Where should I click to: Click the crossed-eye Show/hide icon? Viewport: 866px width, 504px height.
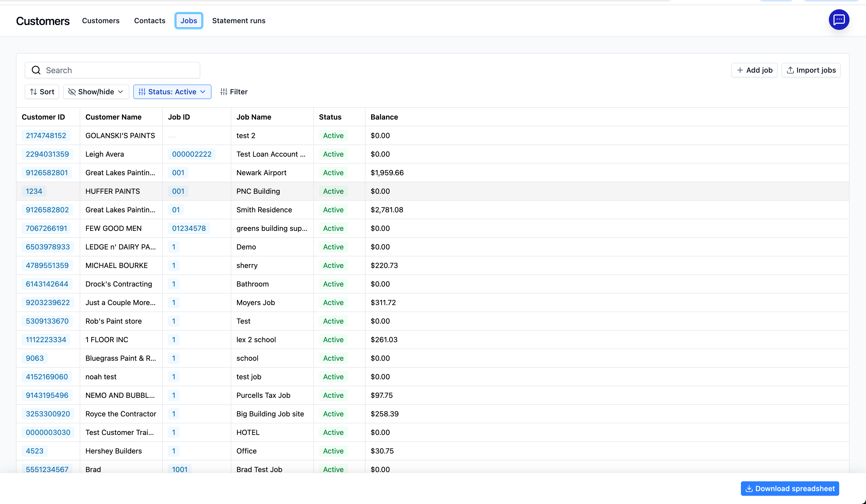(x=72, y=92)
